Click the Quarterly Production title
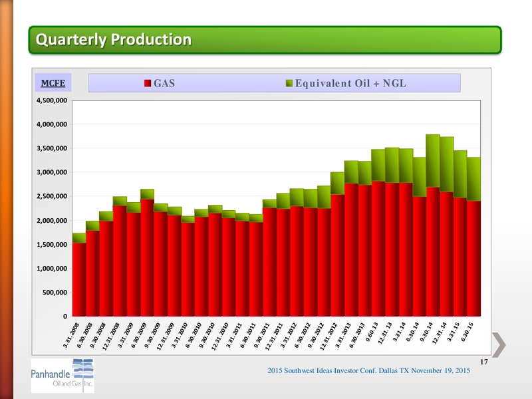532x399 pixels. pos(114,39)
